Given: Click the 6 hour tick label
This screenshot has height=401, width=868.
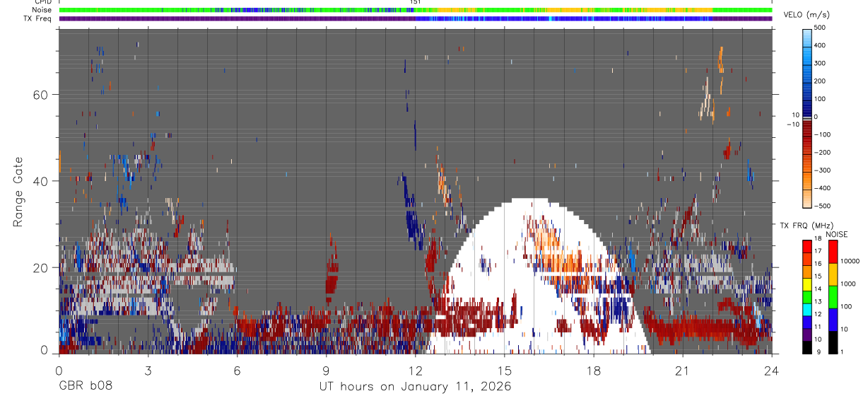Looking at the screenshot, I should point(237,370).
